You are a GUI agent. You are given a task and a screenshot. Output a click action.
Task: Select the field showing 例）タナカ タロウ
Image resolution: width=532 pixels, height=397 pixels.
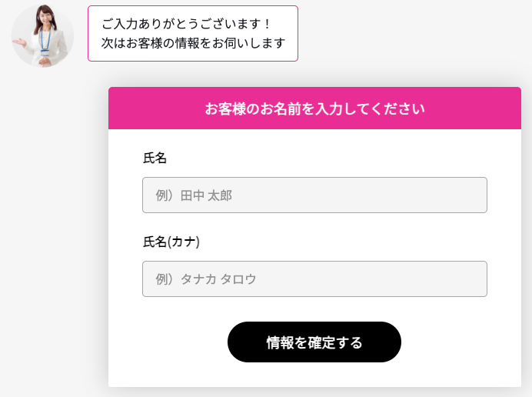[x=314, y=279]
